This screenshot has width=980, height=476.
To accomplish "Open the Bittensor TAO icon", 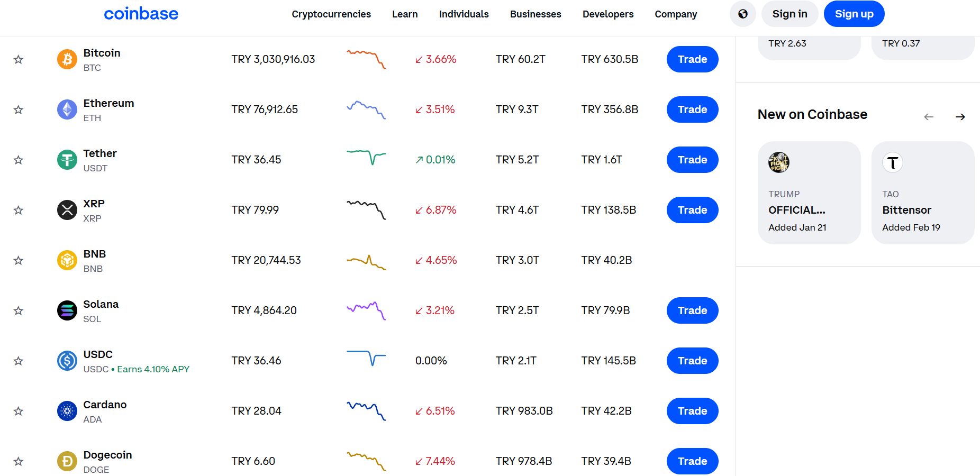I will click(893, 162).
